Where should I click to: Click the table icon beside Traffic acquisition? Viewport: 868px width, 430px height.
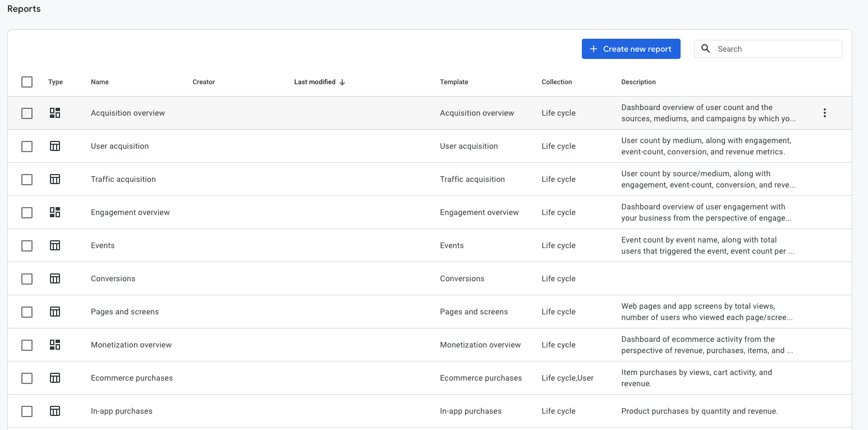[55, 179]
